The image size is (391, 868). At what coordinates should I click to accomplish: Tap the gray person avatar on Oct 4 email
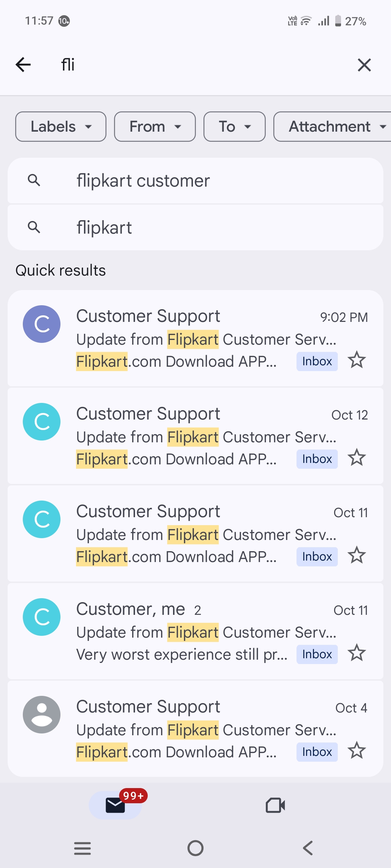[x=42, y=715]
